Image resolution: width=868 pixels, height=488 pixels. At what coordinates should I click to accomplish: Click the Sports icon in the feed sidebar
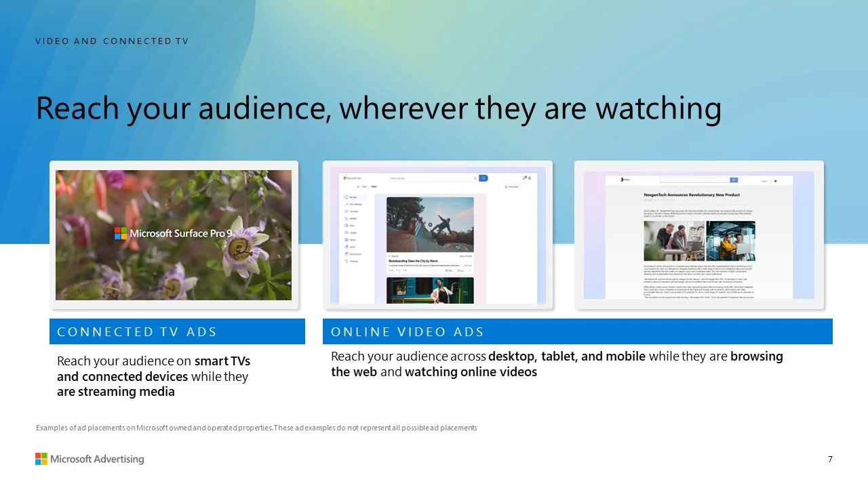347,247
